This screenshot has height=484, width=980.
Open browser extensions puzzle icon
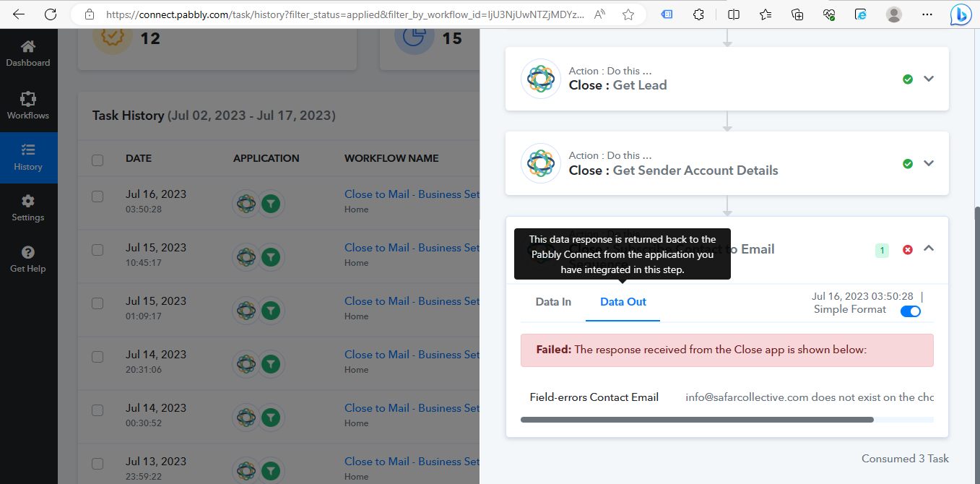(698, 14)
